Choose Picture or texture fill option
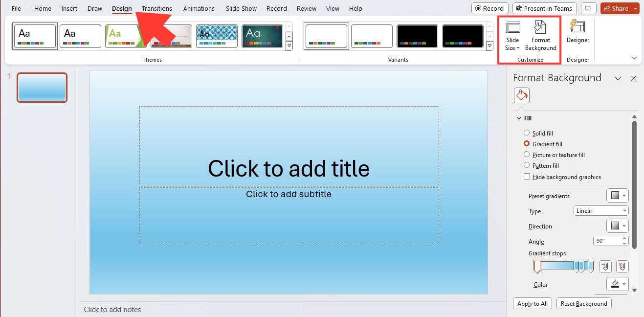 click(554, 155)
